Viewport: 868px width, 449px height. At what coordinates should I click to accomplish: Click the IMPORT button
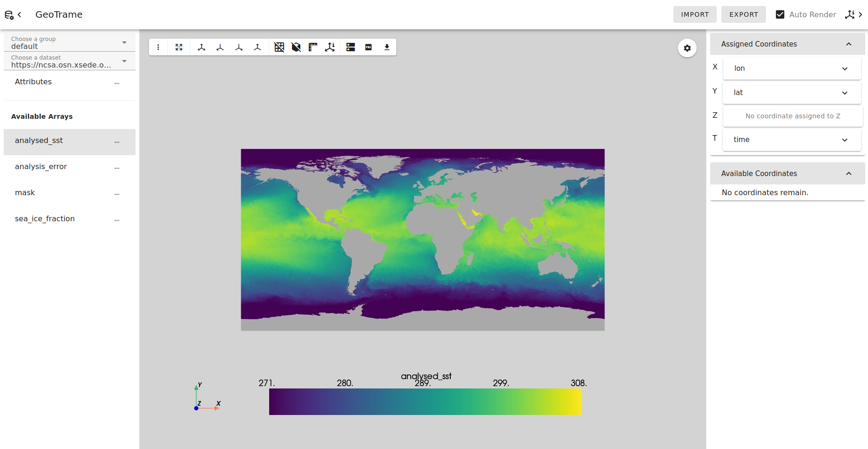point(695,14)
